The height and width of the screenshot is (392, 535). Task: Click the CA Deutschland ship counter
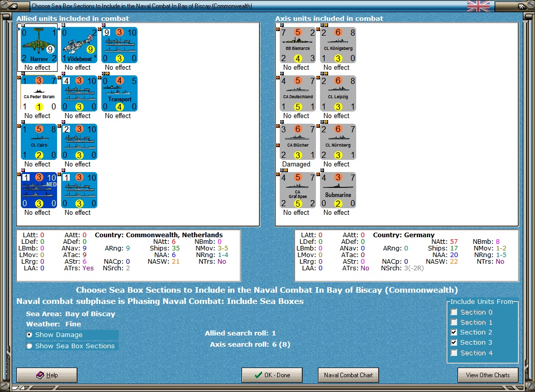point(298,94)
